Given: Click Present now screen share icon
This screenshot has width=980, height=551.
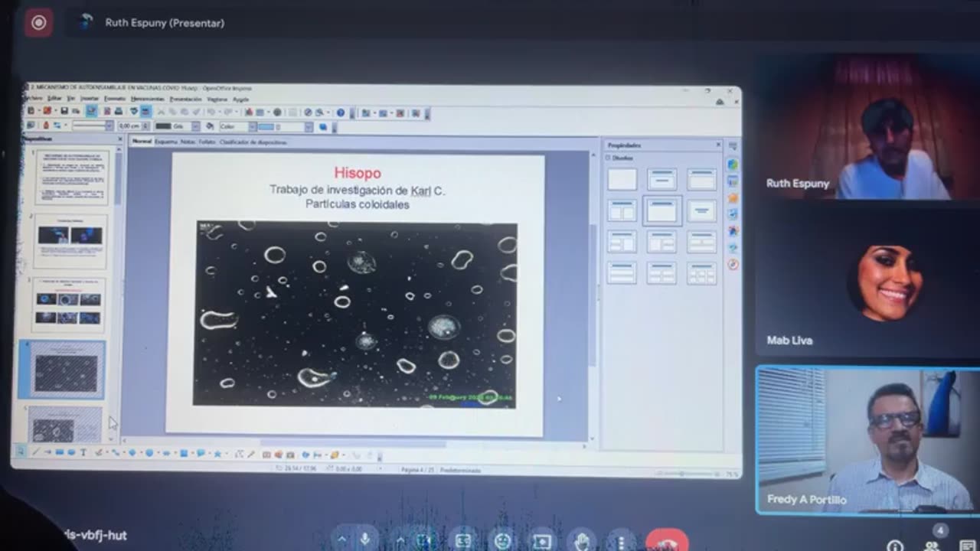Looking at the screenshot, I should click(x=542, y=540).
